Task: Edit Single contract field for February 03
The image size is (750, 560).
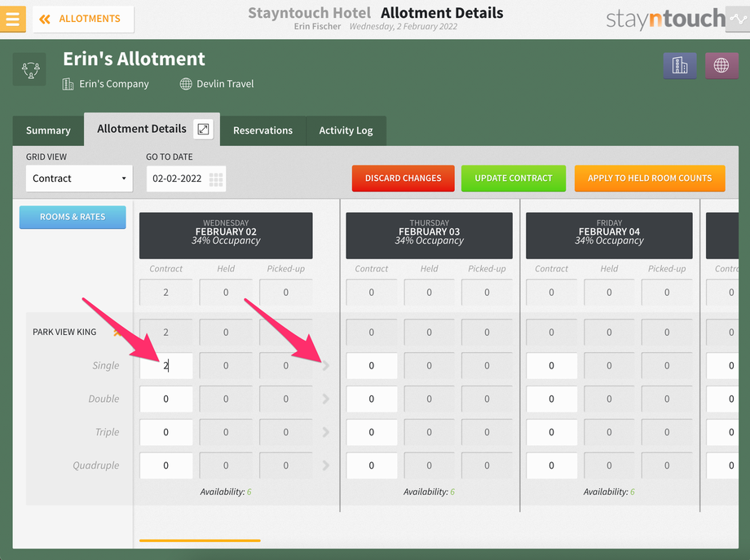Action: point(372,366)
